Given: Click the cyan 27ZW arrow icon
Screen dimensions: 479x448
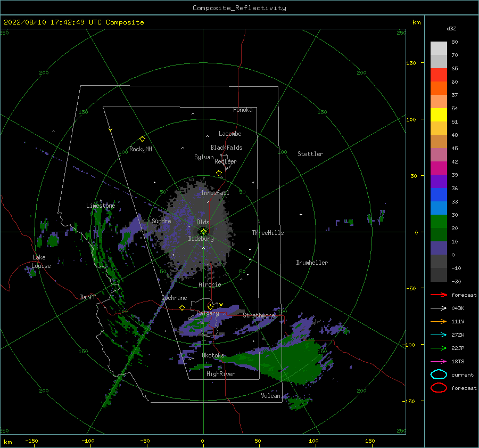Looking at the screenshot, I should click(439, 335).
